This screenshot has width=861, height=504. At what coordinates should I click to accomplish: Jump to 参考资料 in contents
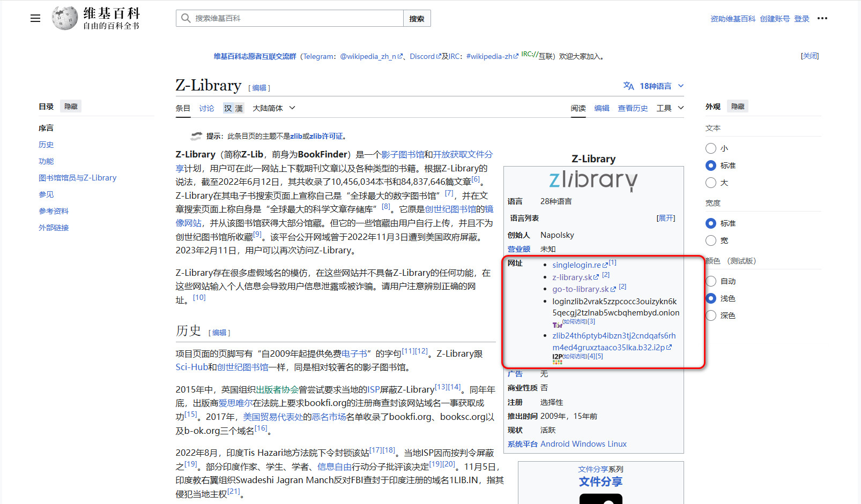[54, 211]
